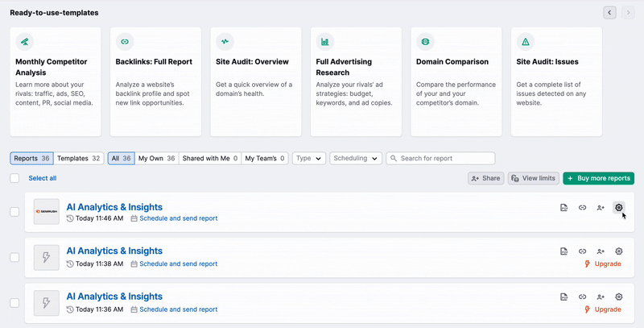This screenshot has height=328, width=644.
Task: Open the Semrush thumbnail of first report
Action: [x=47, y=212]
